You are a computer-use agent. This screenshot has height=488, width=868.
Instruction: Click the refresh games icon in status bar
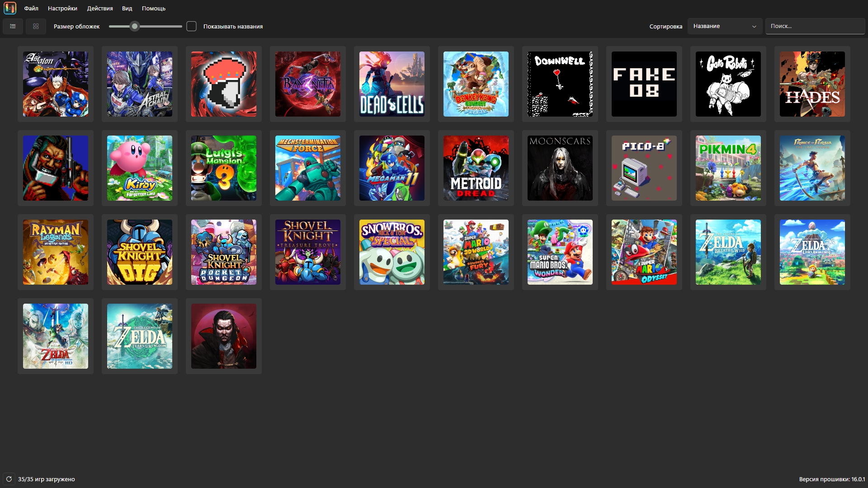pyautogui.click(x=9, y=479)
